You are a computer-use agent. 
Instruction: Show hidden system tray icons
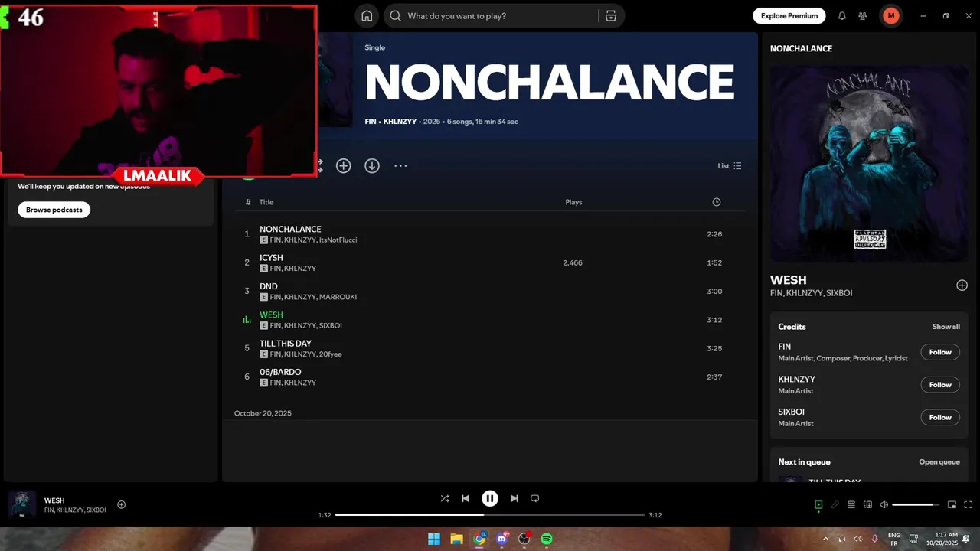tap(825, 539)
